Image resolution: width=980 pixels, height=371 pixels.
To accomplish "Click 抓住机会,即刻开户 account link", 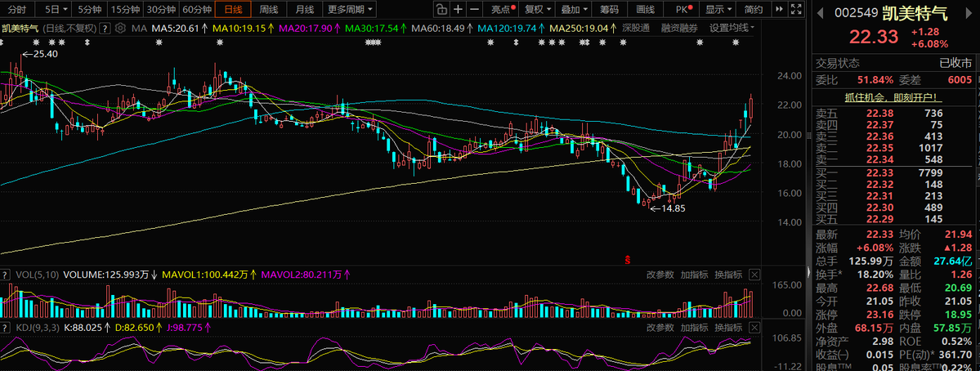I will (x=893, y=96).
